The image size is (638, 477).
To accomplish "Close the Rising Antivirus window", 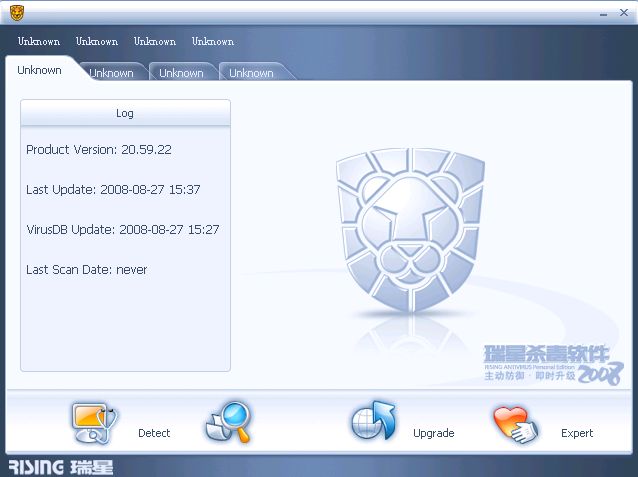I will (622, 13).
